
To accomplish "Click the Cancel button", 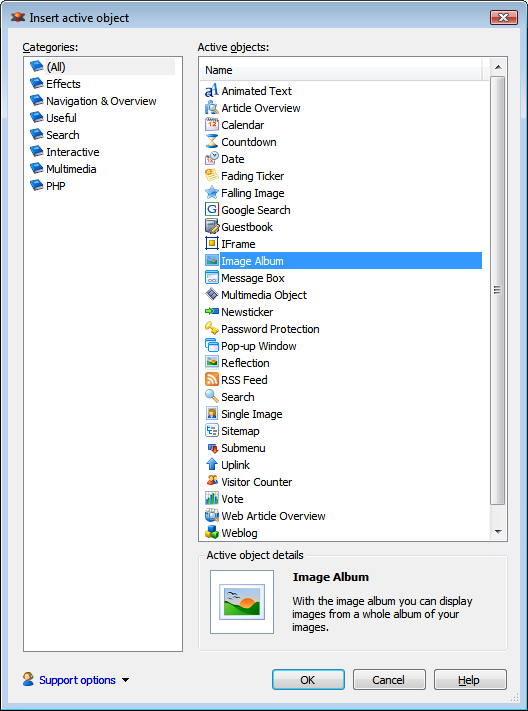I will pos(389,680).
